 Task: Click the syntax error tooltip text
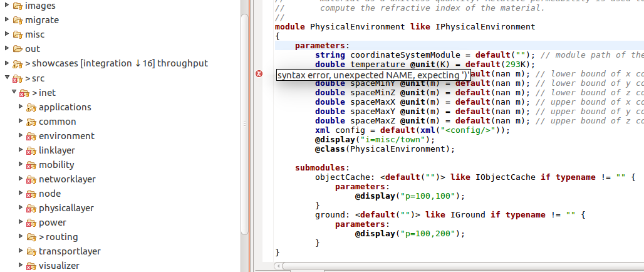click(373, 75)
